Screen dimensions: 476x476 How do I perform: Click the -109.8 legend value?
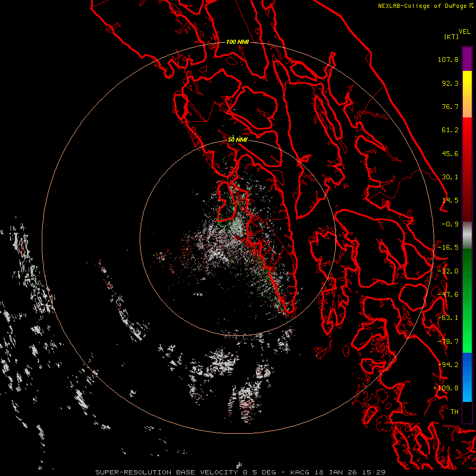pyautogui.click(x=446, y=388)
